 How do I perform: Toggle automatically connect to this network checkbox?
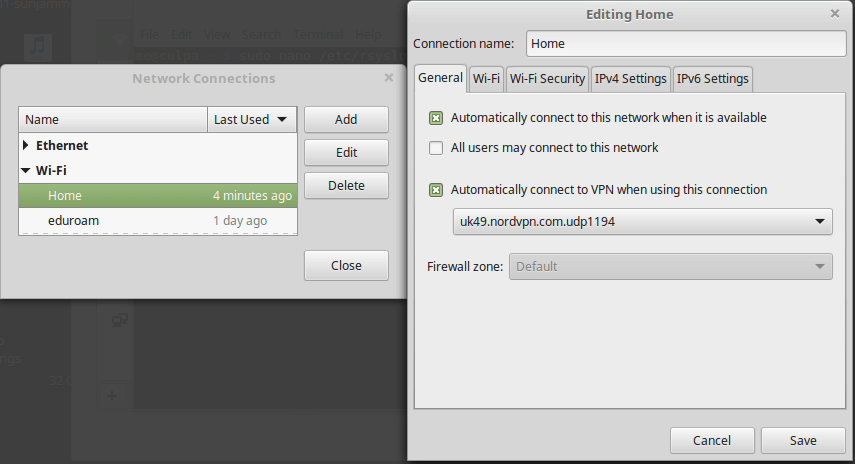436,118
